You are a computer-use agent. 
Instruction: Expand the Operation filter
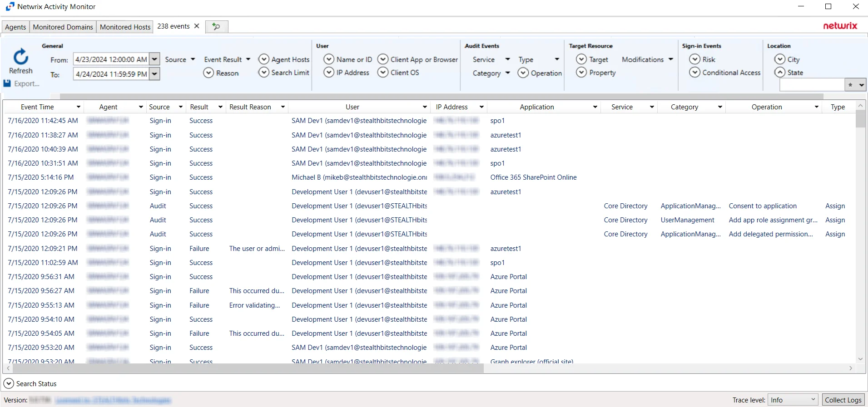(x=523, y=73)
